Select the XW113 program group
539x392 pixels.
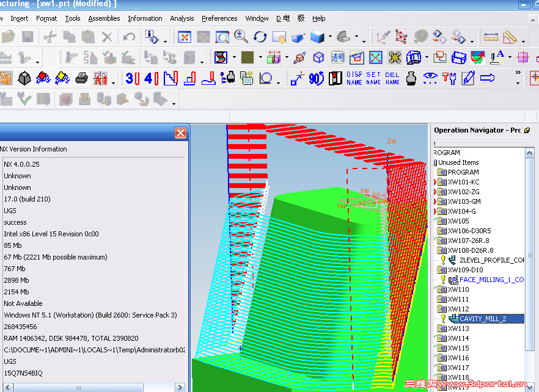pos(458,328)
